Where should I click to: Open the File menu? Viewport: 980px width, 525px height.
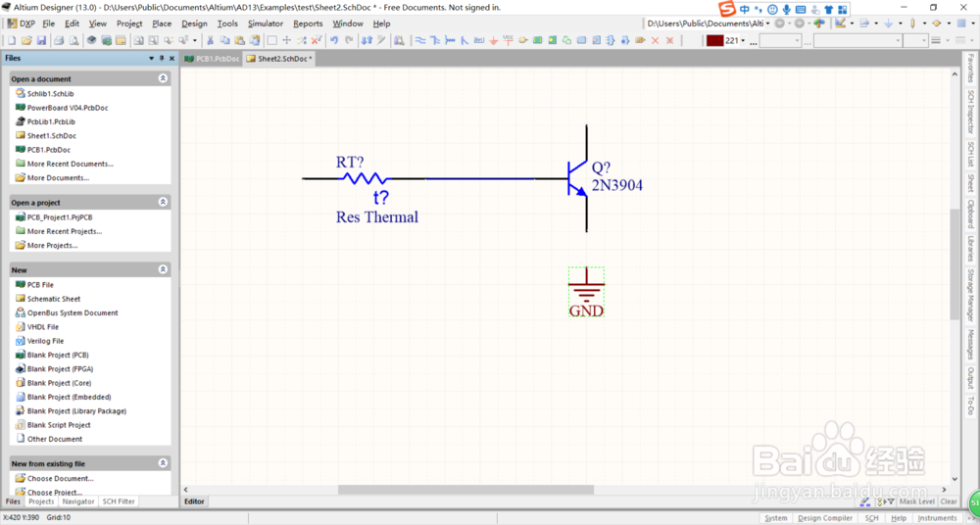coord(49,24)
